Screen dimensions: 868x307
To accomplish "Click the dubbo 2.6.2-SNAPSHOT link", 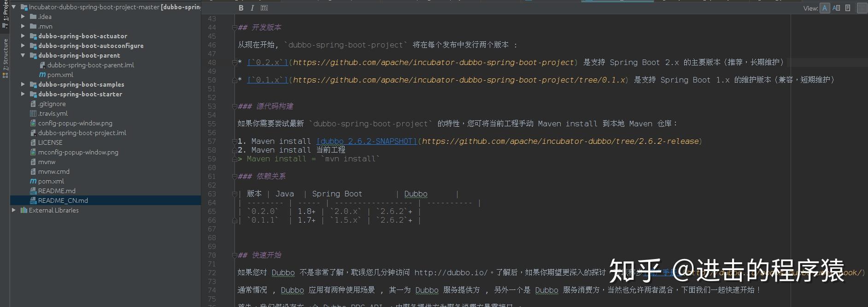I will 367,141.
